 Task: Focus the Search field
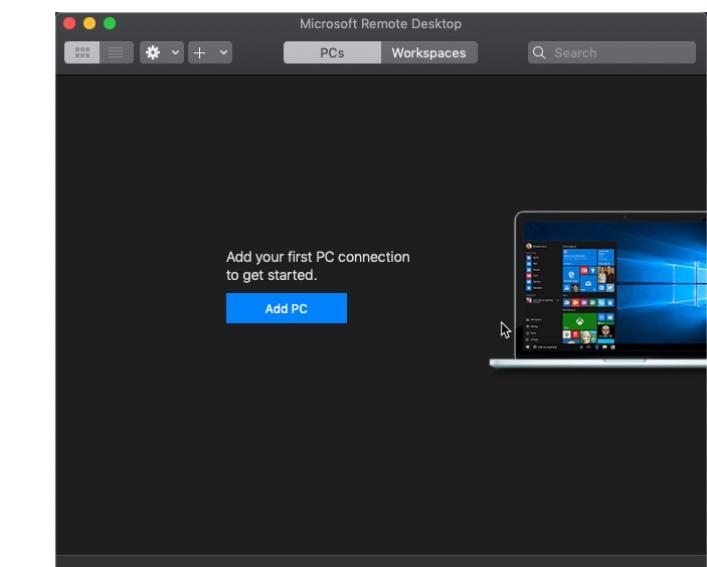pyautogui.click(x=612, y=53)
